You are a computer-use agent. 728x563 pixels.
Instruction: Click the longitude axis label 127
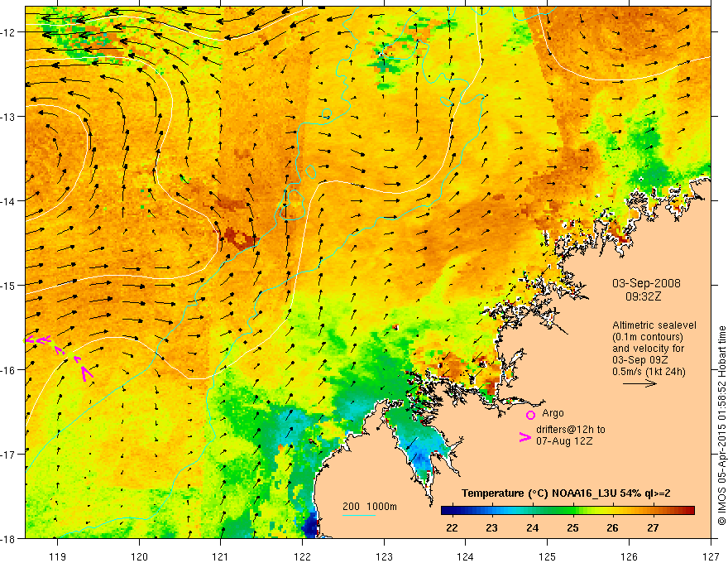point(711,557)
